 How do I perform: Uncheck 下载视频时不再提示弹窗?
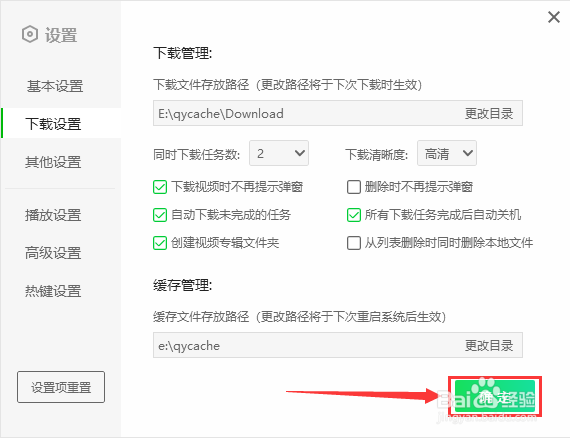click(160, 187)
